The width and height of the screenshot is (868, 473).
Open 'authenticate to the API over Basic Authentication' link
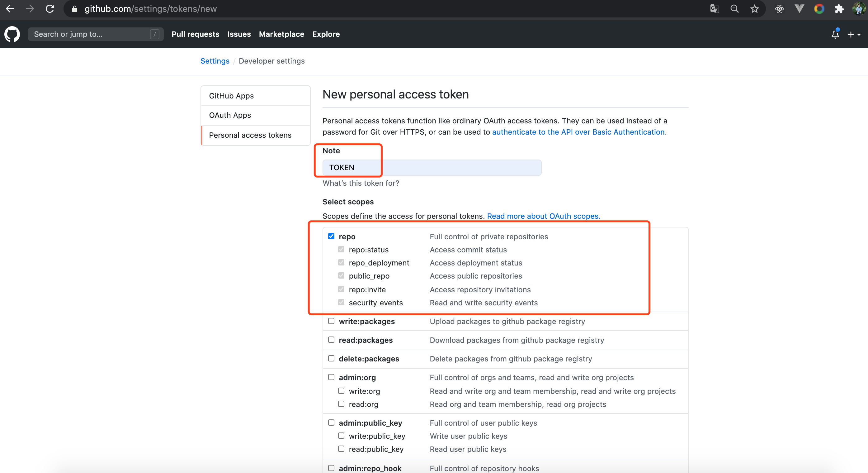pyautogui.click(x=578, y=132)
